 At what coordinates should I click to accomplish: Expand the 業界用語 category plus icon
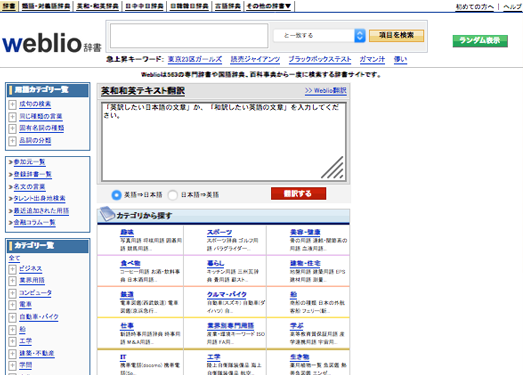coord(12,281)
